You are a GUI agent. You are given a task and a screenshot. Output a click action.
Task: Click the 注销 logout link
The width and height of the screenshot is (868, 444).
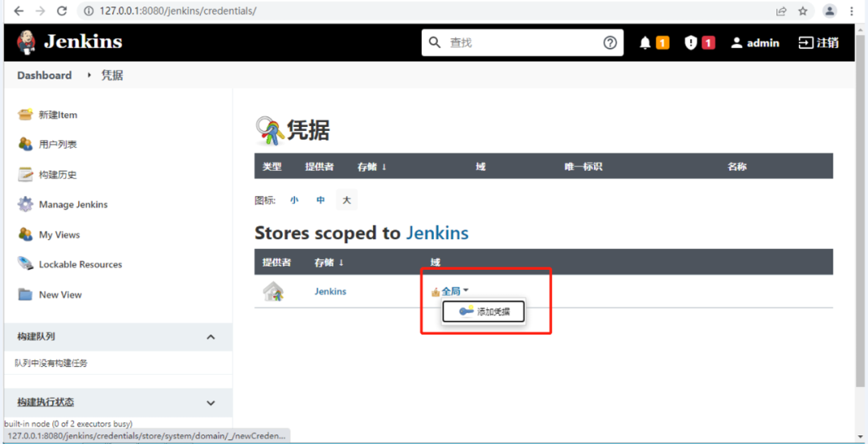828,43
